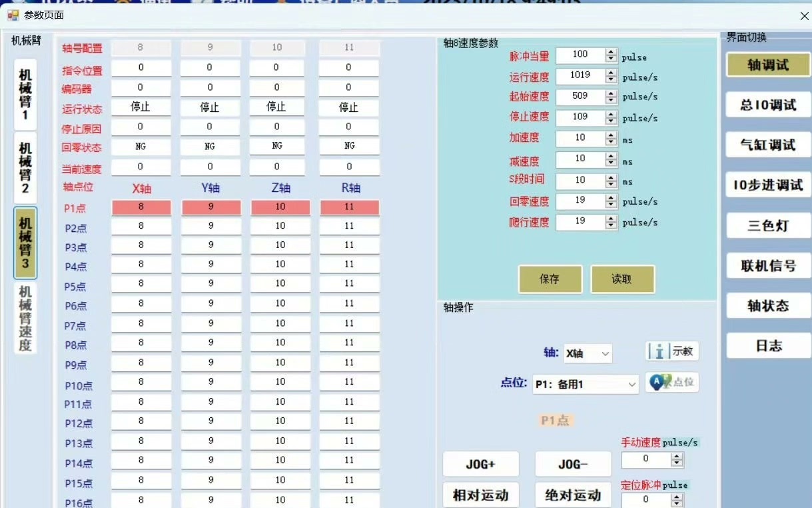Click the parameter page window icon
The height and width of the screenshot is (508, 812).
coord(12,15)
